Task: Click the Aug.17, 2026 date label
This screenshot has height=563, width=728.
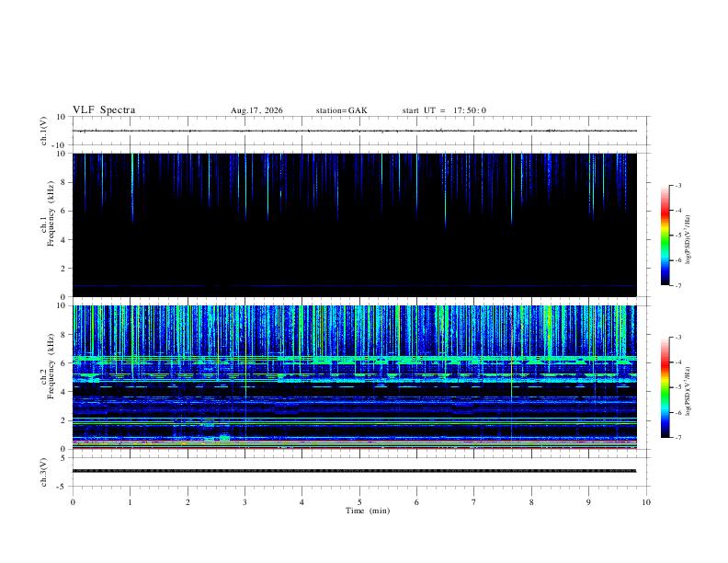Action: point(256,110)
